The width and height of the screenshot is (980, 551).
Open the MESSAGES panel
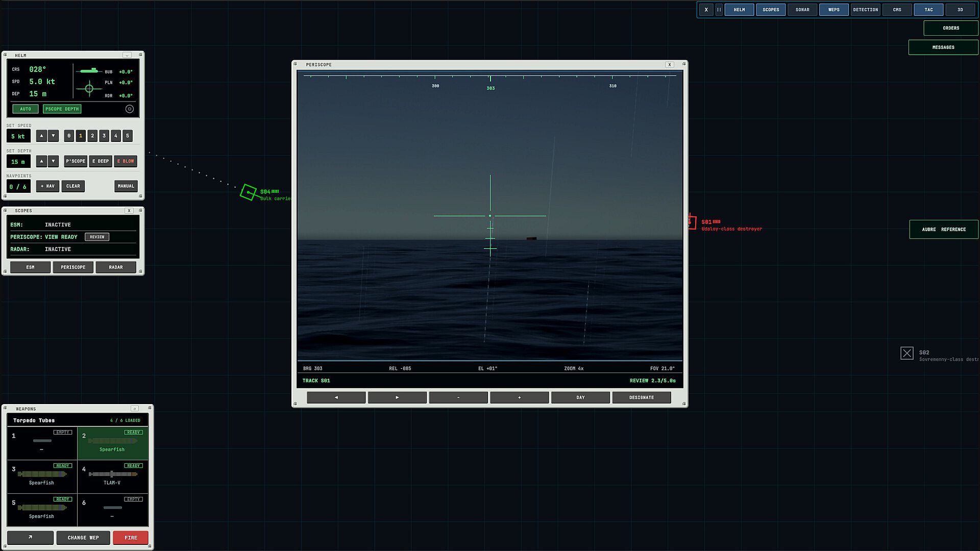[943, 47]
